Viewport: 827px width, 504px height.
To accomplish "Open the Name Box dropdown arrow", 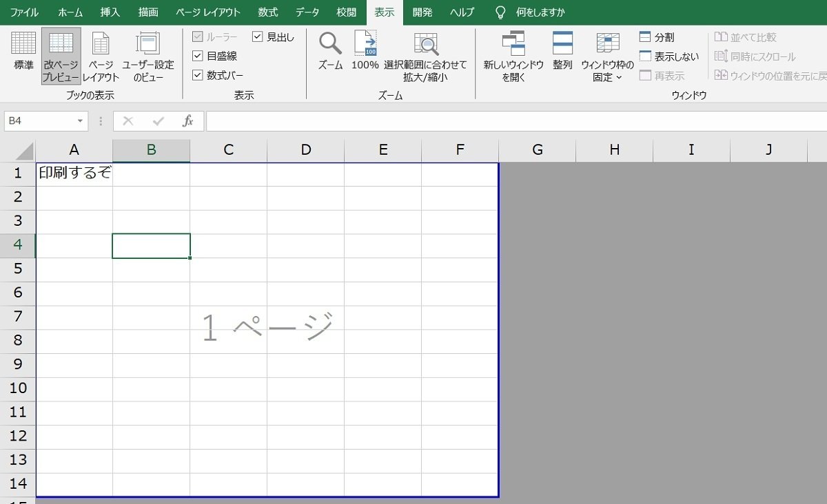I will 81,120.
